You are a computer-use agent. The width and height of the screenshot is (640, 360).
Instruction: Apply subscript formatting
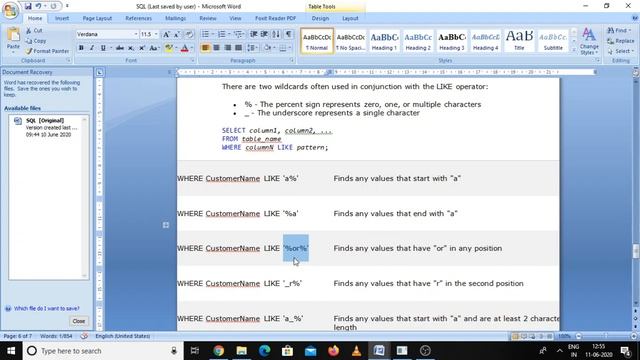click(131, 48)
